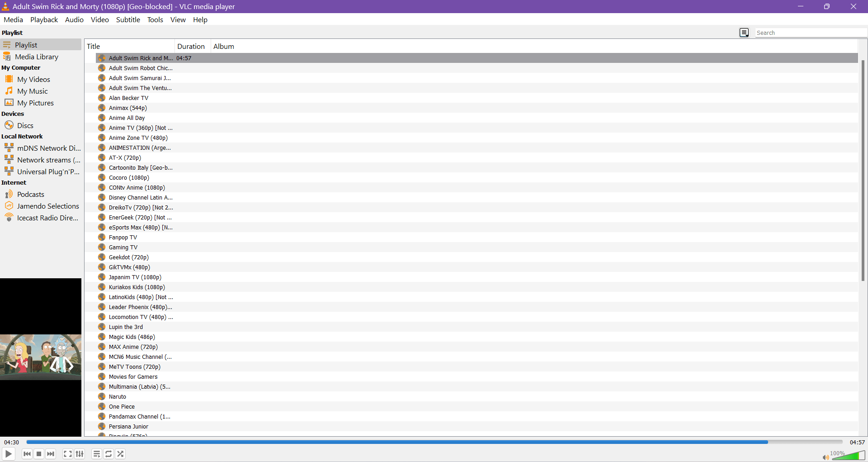Image resolution: width=868 pixels, height=462 pixels.
Task: Click the playlist vertical scrollbar
Action: pyautogui.click(x=863, y=170)
